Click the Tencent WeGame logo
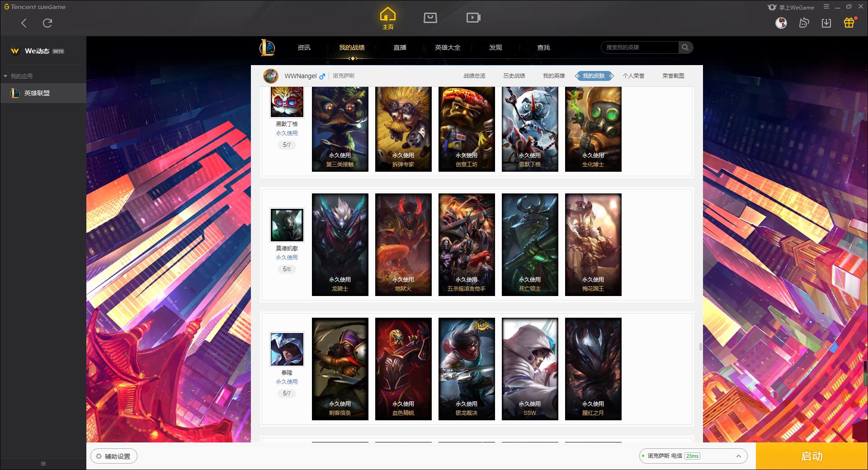 coord(35,7)
